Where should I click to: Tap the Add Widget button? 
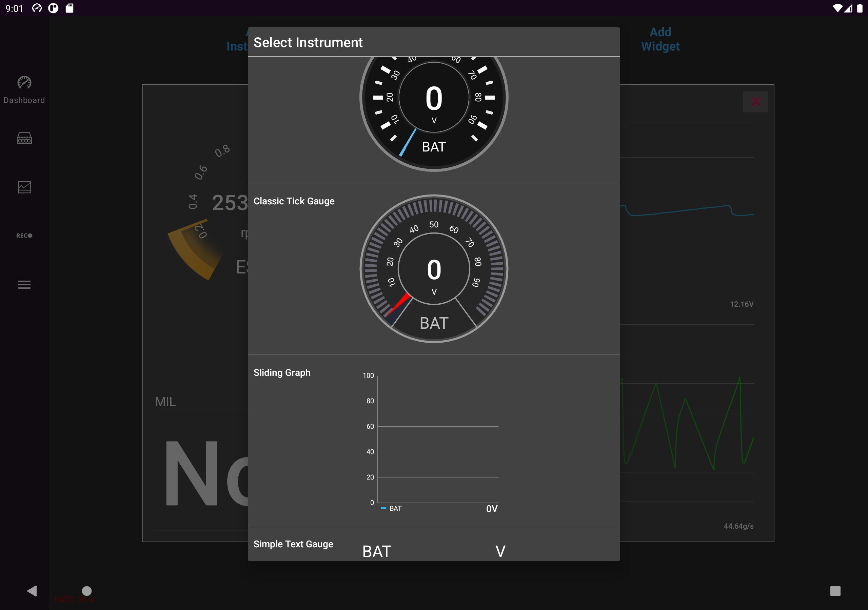pyautogui.click(x=660, y=39)
